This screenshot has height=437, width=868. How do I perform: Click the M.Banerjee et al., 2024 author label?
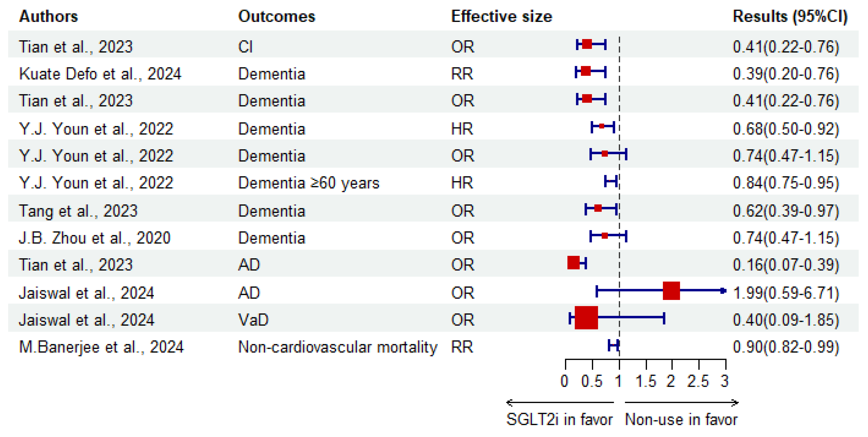[x=101, y=347]
